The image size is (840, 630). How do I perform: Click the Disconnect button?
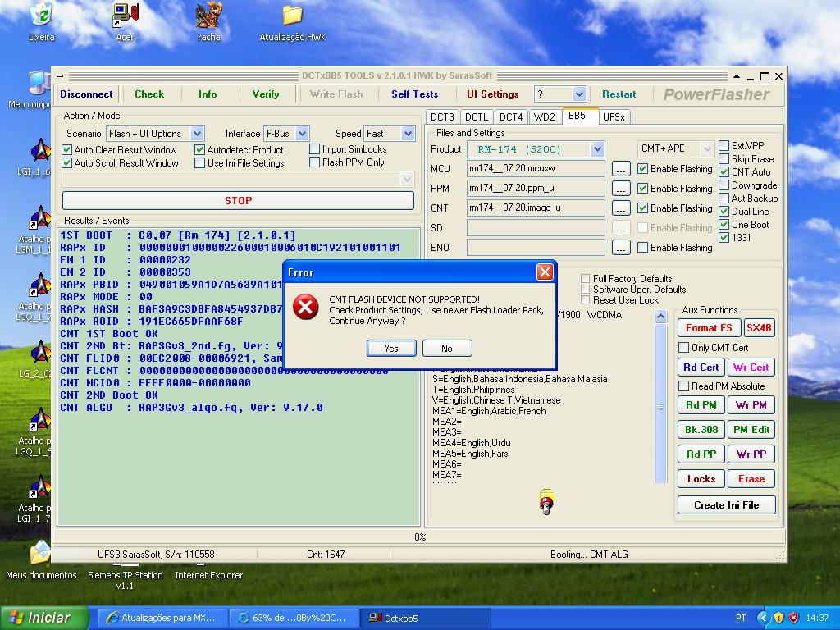[86, 94]
